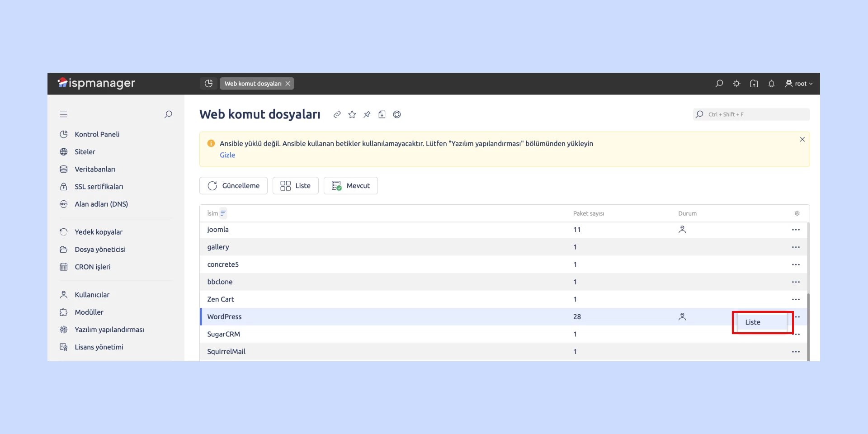Switch to Web komut dosyaları tab

[x=253, y=84]
